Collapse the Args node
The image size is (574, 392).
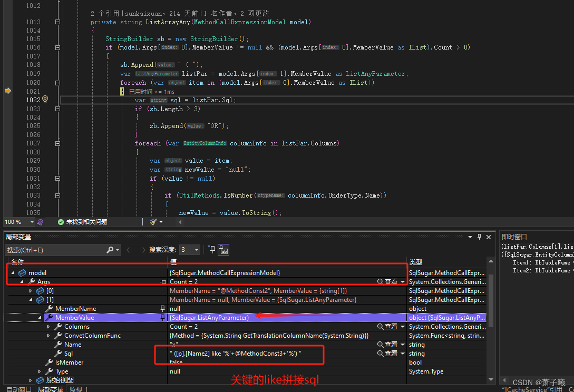tap(22, 282)
